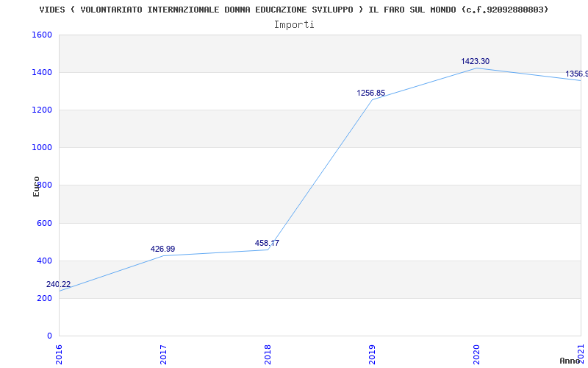The height and width of the screenshot is (368, 588).
Task: Click the 1400 y-axis tick label
Action: point(42,72)
